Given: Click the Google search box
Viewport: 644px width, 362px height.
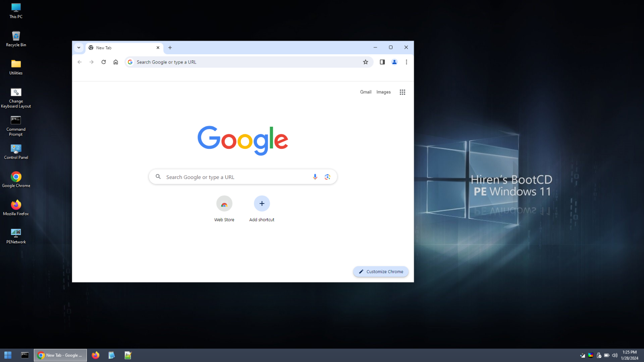Looking at the screenshot, I should point(243,177).
